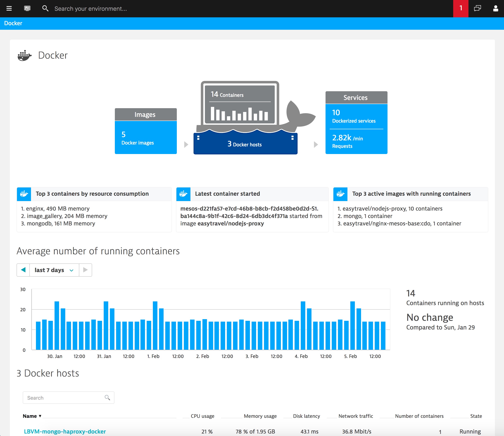Click the Docker icon on Latest container started card
Screen dimensions: 504x436
[x=183, y=194]
